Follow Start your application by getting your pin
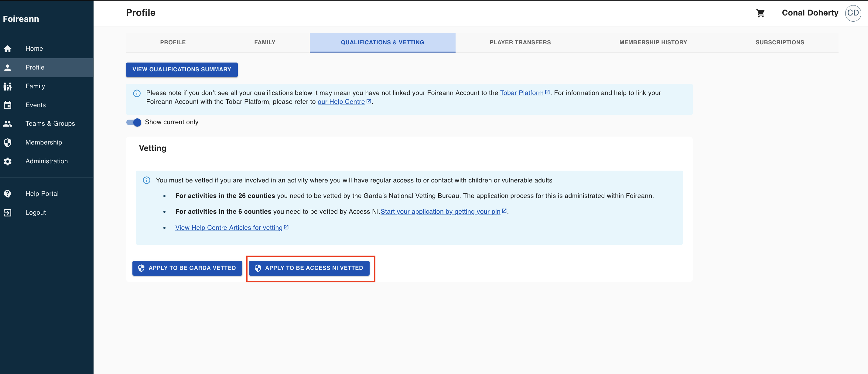The width and height of the screenshot is (868, 374). coord(440,212)
